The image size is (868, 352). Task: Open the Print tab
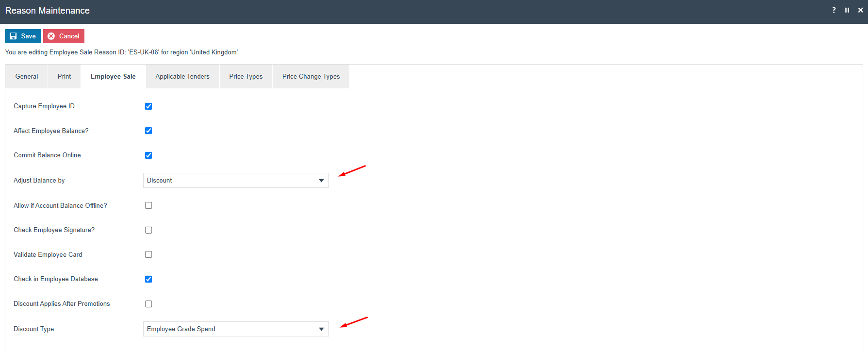point(64,76)
